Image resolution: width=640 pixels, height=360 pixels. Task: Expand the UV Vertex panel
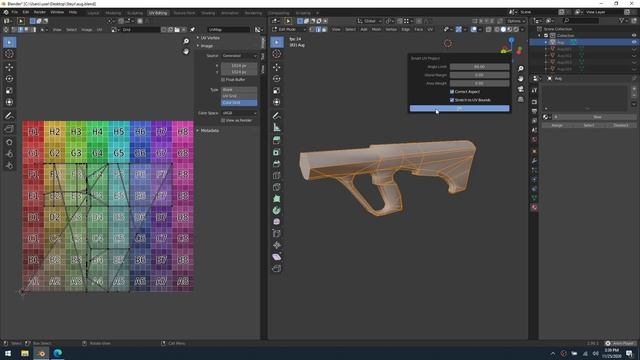(x=209, y=38)
